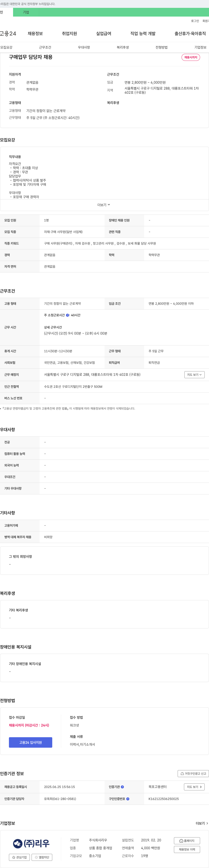Click the registration date 2025.06.25 15:56:15
This screenshot has height=868, width=209.
(x=59, y=787)
